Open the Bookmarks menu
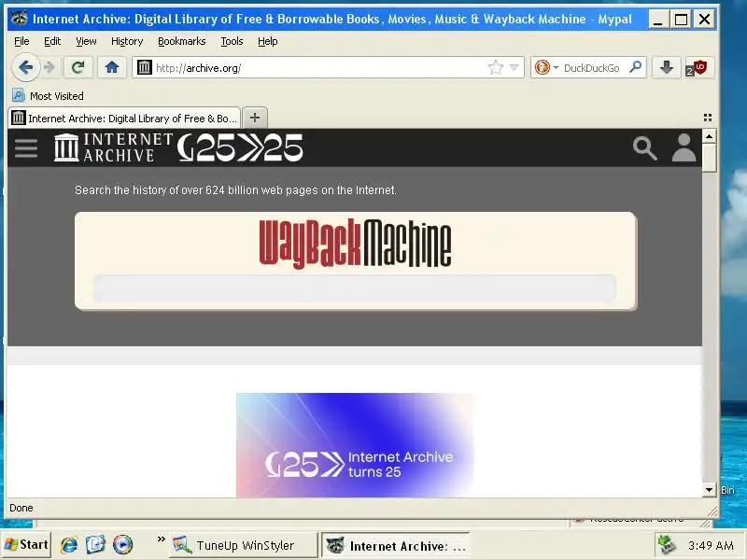The image size is (747, 560). point(181,41)
